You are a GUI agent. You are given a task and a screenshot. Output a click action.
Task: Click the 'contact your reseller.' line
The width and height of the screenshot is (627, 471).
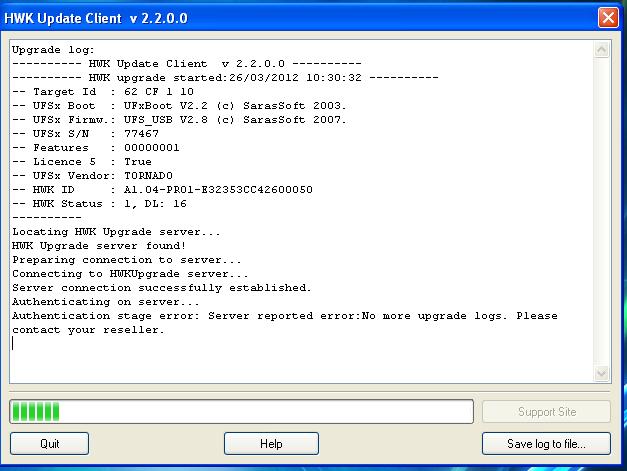coord(88,330)
